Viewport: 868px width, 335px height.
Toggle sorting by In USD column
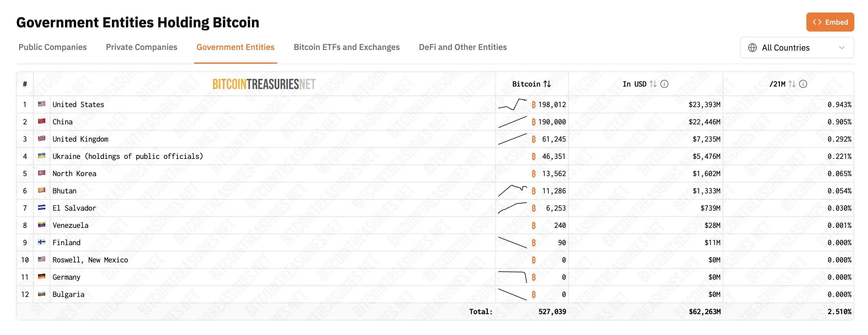(653, 84)
